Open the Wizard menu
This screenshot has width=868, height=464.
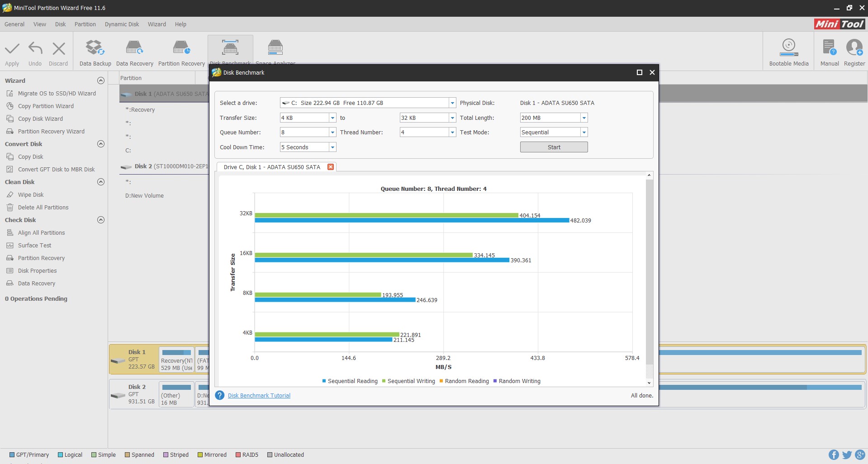pyautogui.click(x=157, y=24)
